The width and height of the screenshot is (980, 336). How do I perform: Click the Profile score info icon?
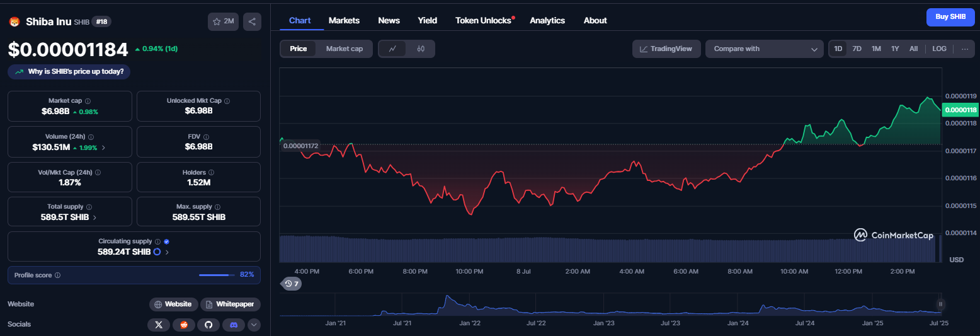pyautogui.click(x=58, y=275)
